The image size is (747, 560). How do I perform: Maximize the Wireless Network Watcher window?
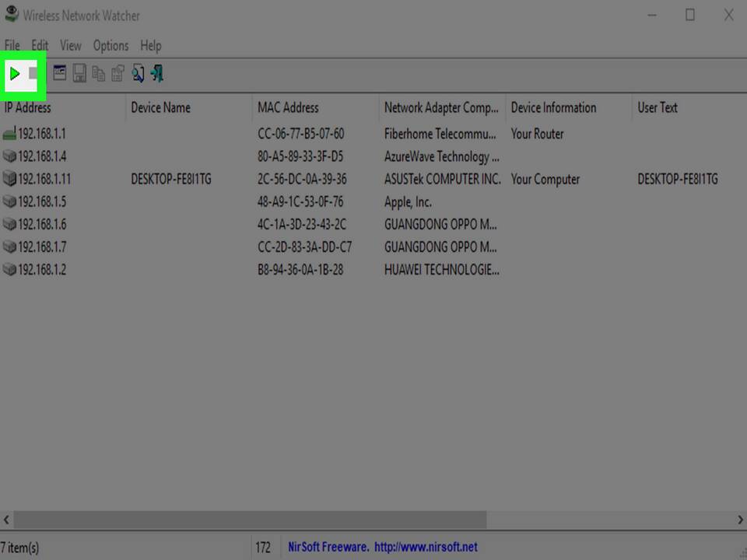coord(690,15)
